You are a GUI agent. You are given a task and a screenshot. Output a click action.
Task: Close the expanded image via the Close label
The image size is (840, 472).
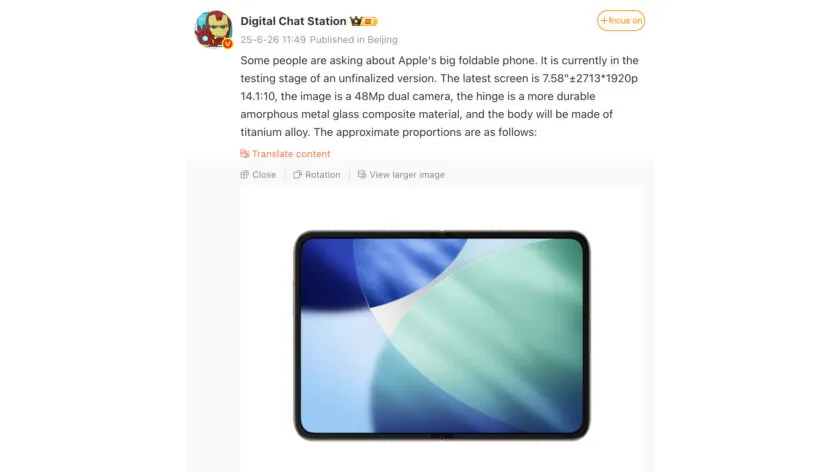(264, 175)
